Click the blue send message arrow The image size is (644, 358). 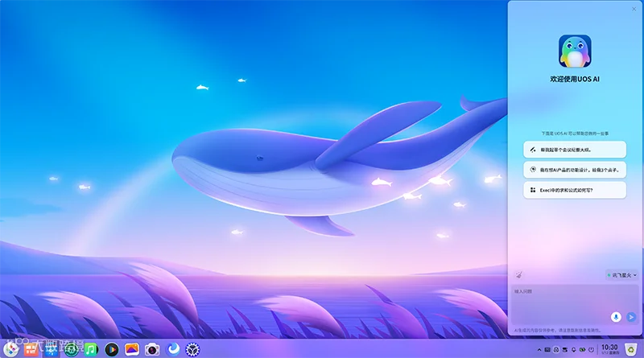[x=631, y=317]
